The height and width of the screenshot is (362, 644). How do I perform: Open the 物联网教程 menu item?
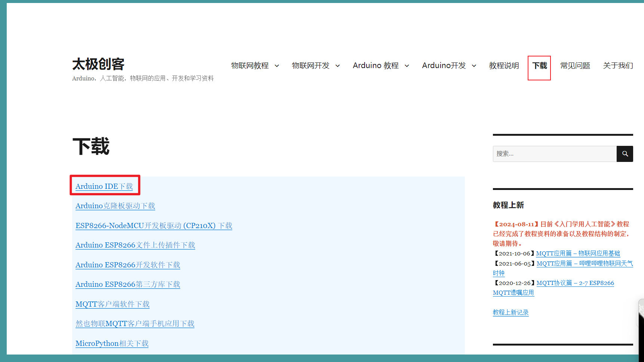[x=250, y=65]
